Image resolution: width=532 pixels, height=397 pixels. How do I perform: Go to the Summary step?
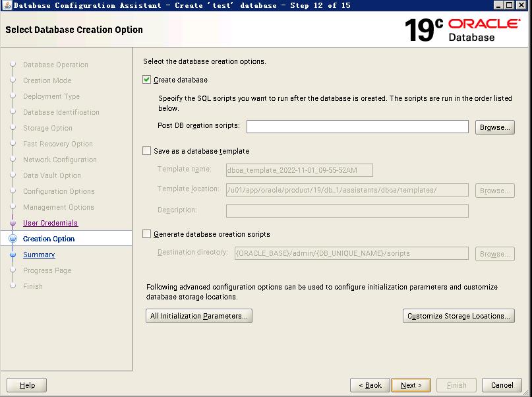point(39,255)
